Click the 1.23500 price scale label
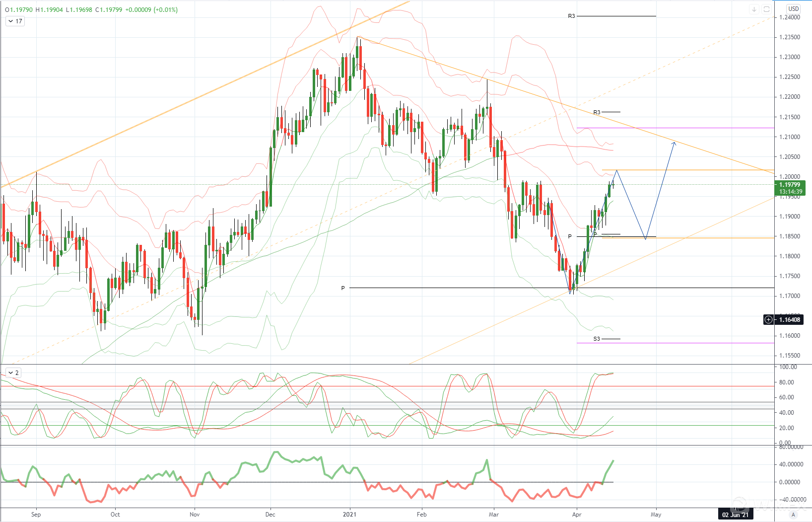 tap(790, 37)
